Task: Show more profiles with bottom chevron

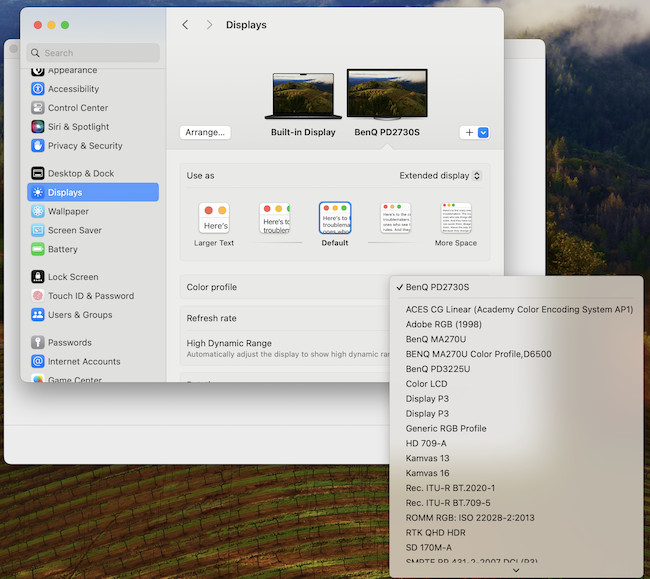Action: point(516,570)
